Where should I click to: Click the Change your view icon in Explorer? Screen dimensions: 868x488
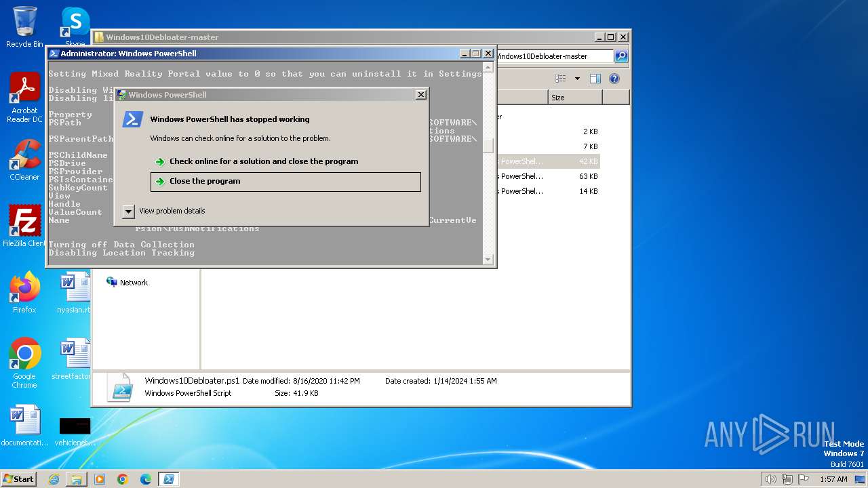tap(561, 79)
